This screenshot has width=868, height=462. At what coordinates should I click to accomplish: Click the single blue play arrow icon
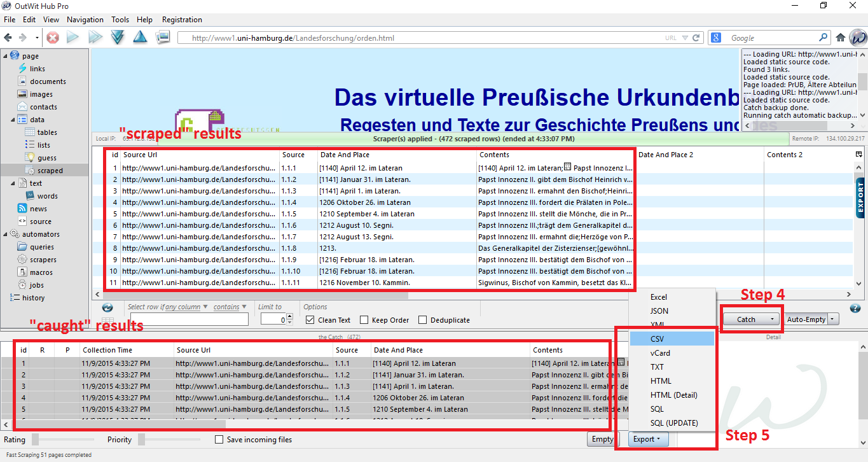coord(72,38)
